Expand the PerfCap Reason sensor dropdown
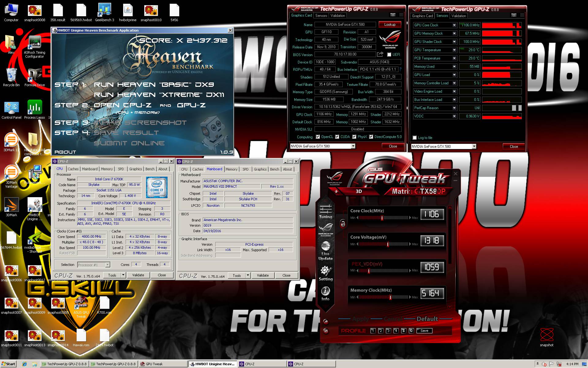The image size is (588, 368). [454, 108]
